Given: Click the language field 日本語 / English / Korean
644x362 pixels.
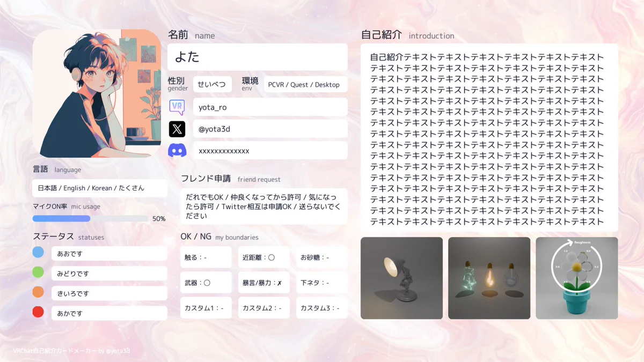Looking at the screenshot, I should [100, 188].
